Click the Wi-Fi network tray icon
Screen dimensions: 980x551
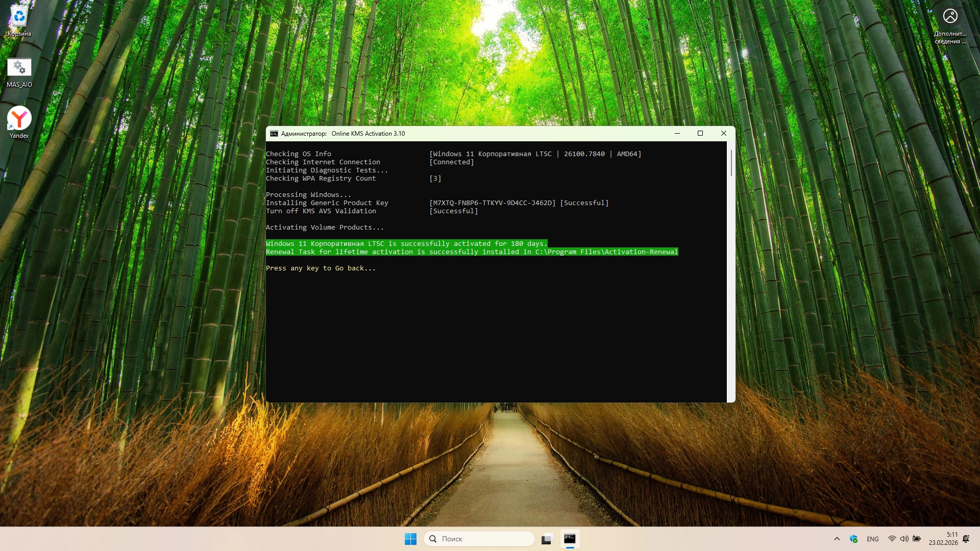(892, 539)
